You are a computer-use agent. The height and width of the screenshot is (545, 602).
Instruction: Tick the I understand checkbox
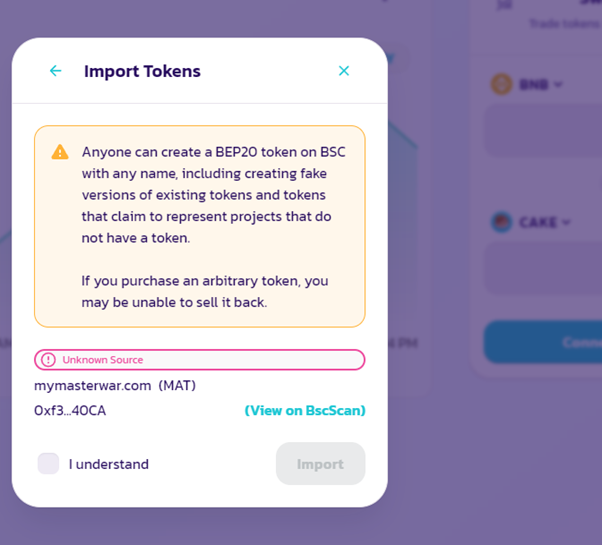48,464
